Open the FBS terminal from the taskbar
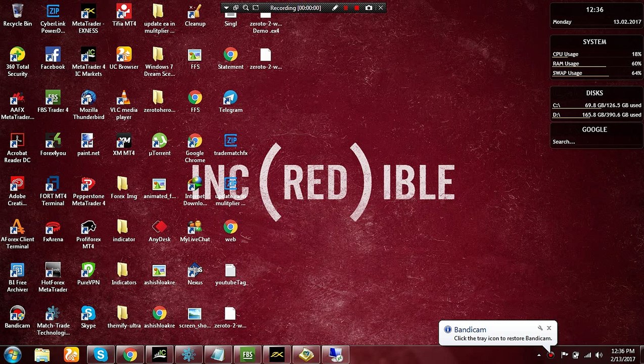This screenshot has width=644, height=364. (247, 355)
